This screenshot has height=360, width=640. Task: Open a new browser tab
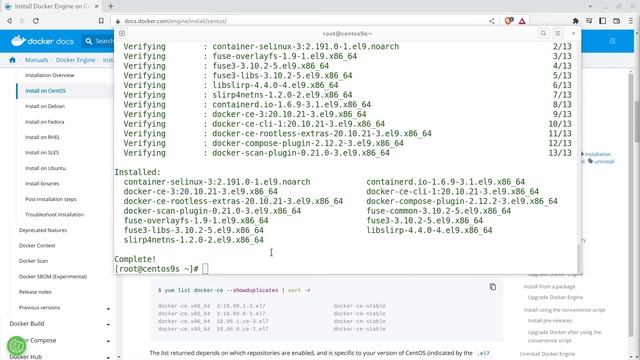click(x=111, y=6)
